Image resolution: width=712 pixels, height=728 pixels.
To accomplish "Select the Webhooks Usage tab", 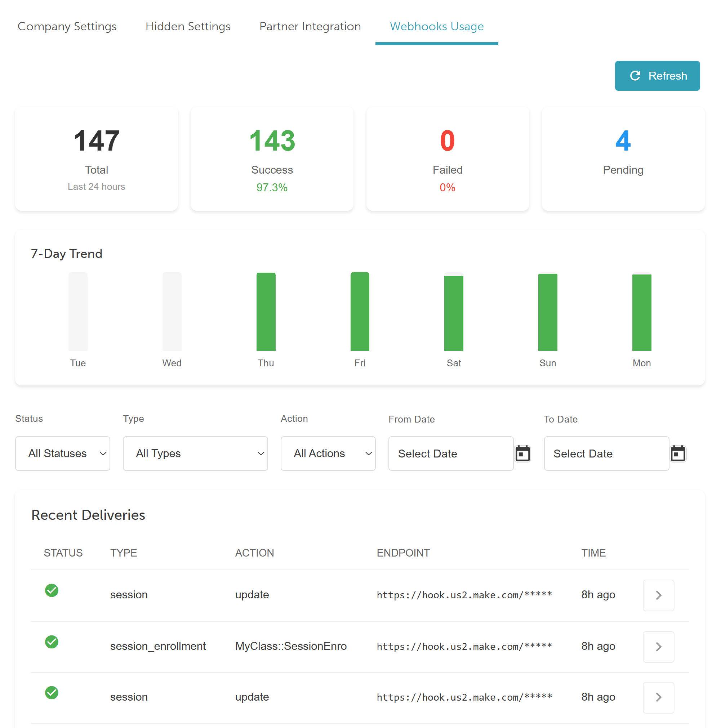I will (x=436, y=26).
